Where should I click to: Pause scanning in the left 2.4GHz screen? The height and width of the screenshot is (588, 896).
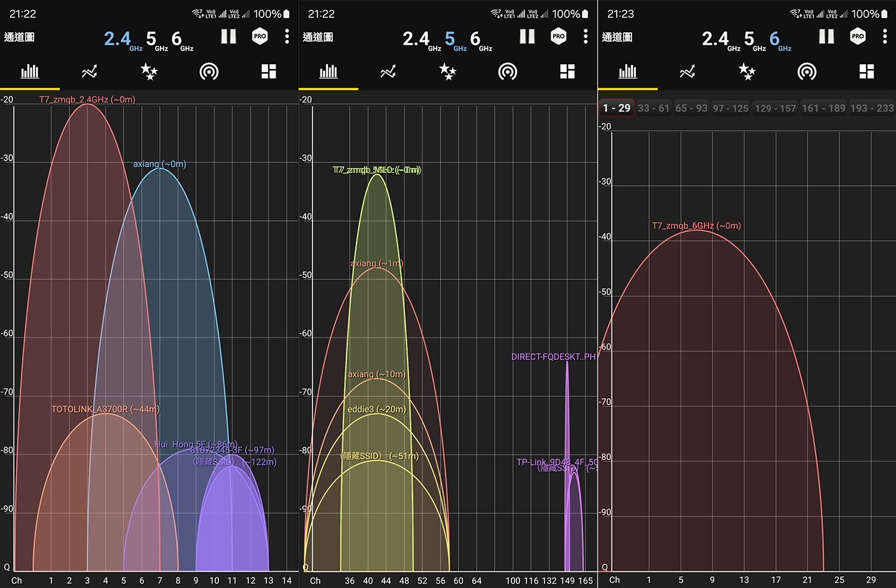(228, 37)
